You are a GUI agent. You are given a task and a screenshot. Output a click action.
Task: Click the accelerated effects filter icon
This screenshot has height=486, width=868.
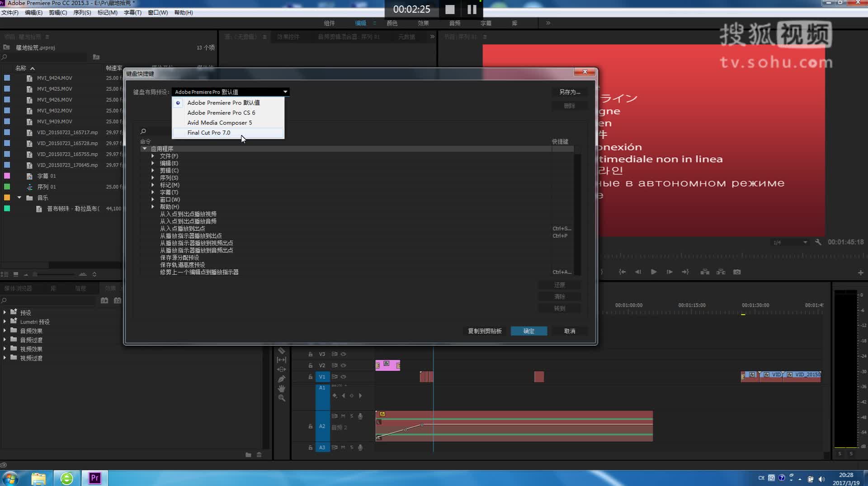[104, 300]
